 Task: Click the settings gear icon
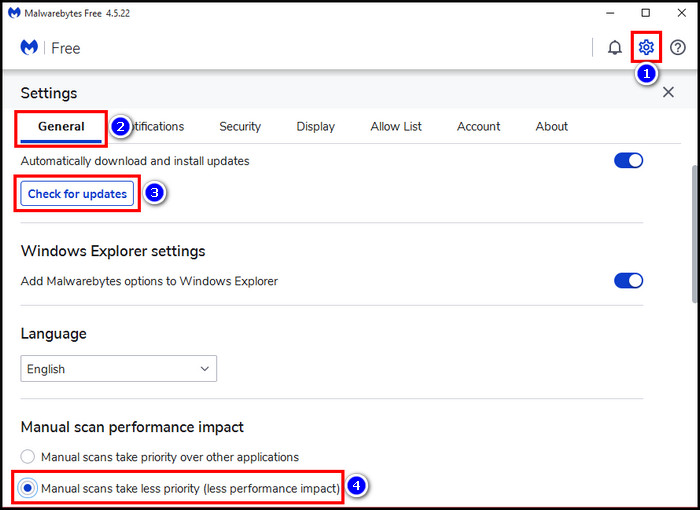click(x=646, y=47)
